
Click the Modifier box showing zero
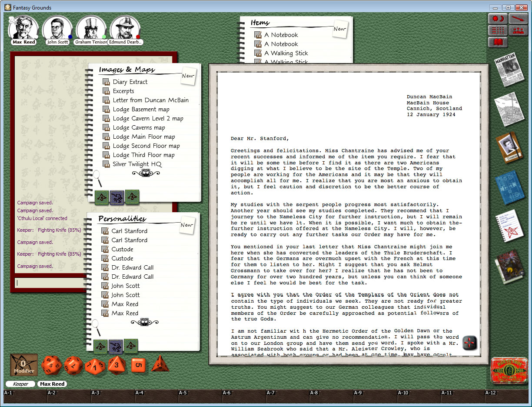click(23, 365)
